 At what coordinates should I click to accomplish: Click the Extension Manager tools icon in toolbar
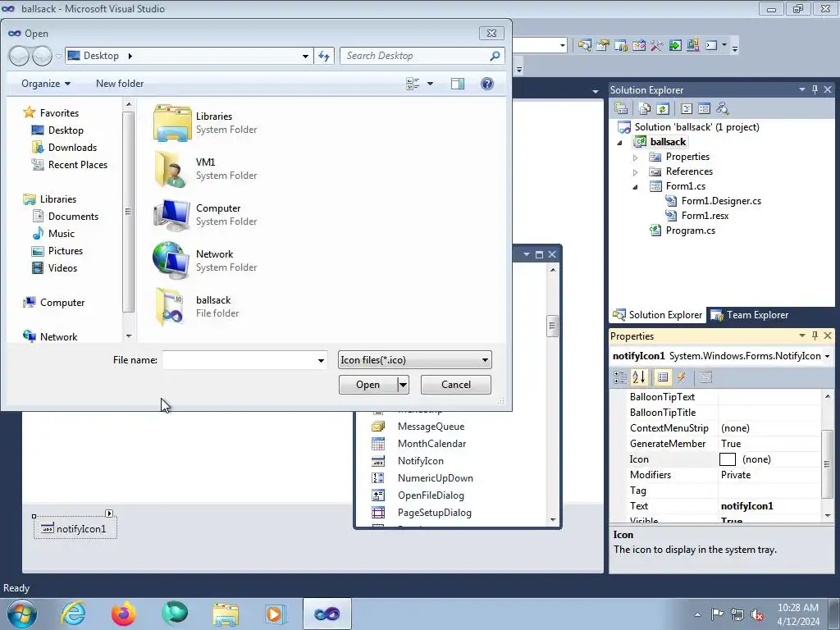click(692, 46)
